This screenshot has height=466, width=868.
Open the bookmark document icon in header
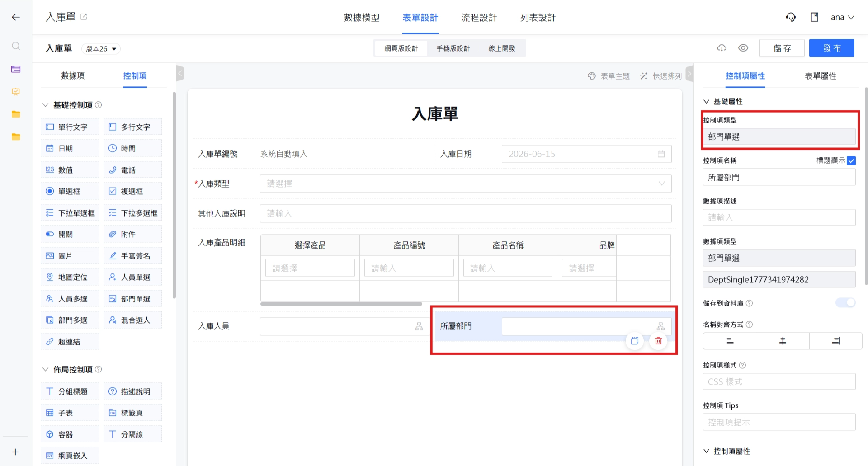point(815,17)
